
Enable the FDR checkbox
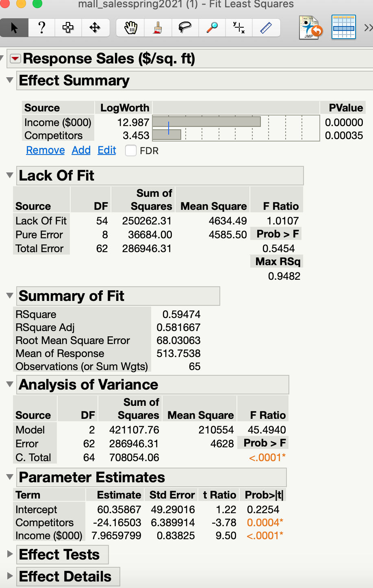(x=131, y=150)
